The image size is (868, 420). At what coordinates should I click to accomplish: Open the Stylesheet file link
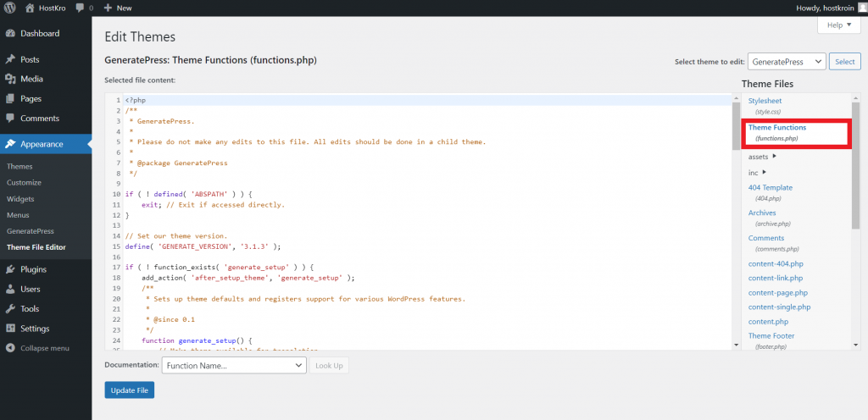[x=765, y=101]
